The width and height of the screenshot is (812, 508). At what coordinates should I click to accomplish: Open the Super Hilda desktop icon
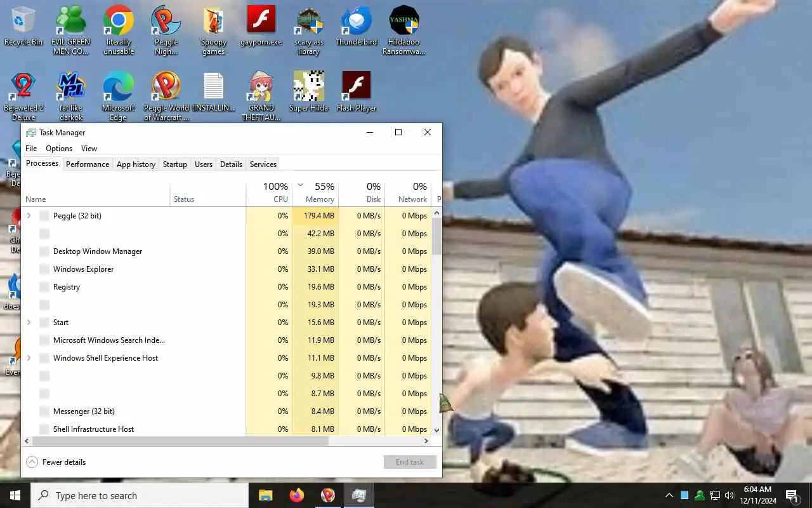tap(309, 93)
